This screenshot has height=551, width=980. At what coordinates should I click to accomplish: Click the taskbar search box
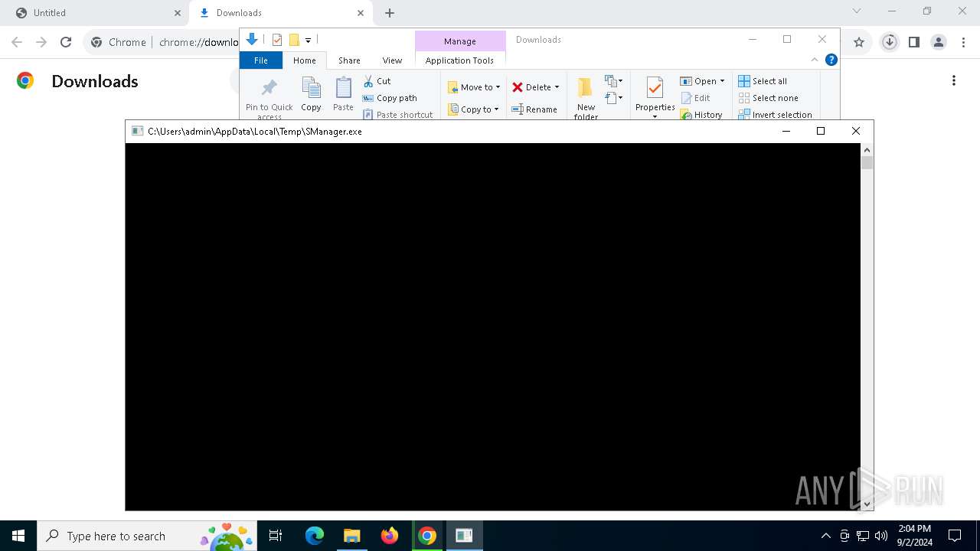tap(147, 536)
